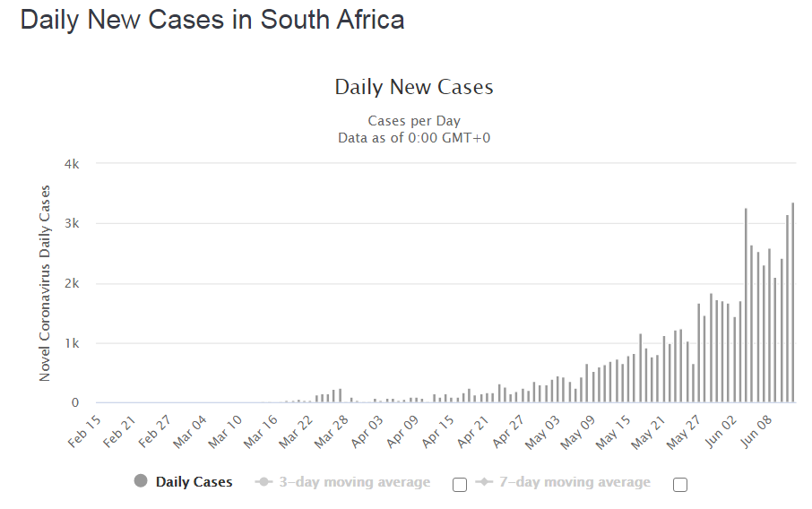The width and height of the screenshot is (812, 509).
Task: Click the 2k gridline label on y-axis
Action: [73, 283]
